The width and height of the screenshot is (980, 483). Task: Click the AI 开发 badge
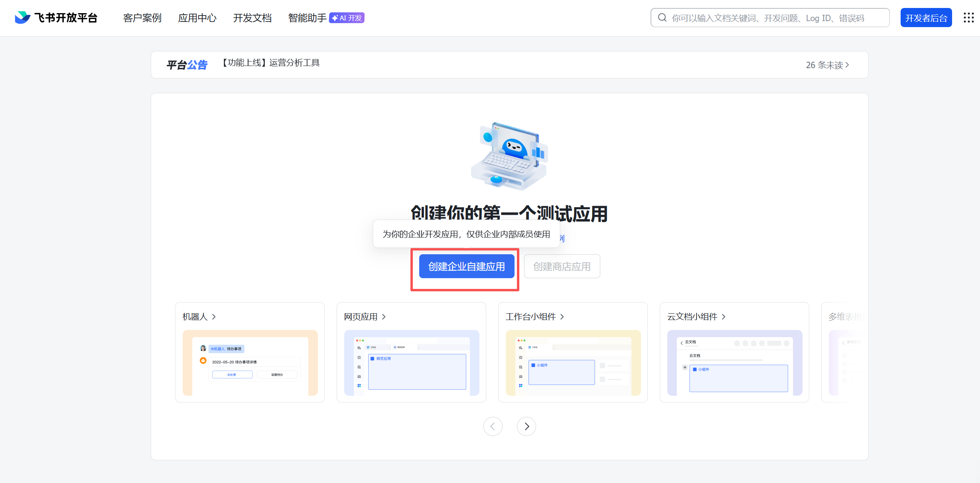[x=347, y=18]
